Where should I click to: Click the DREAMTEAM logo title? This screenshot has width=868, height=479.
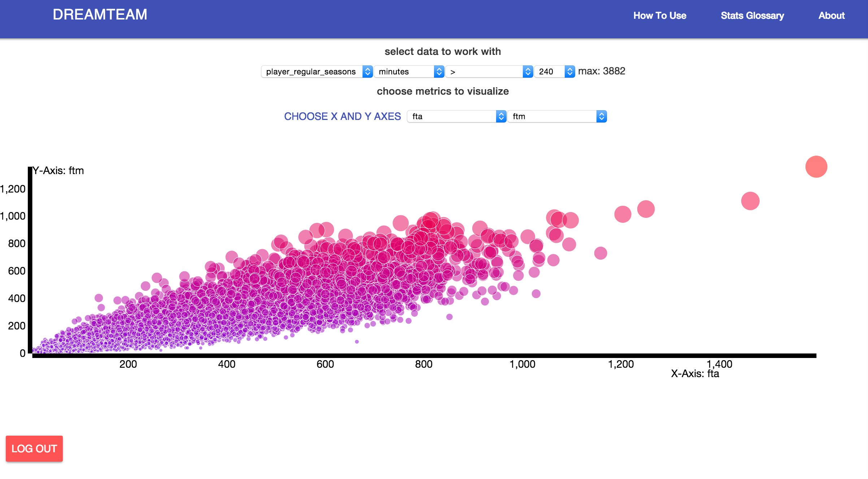[x=100, y=14]
